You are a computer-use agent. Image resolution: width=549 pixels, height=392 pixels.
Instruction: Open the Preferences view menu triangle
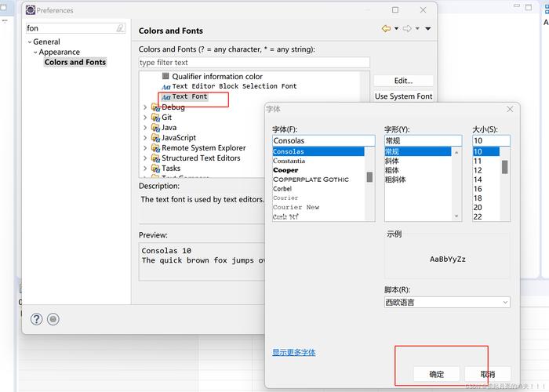click(x=428, y=28)
